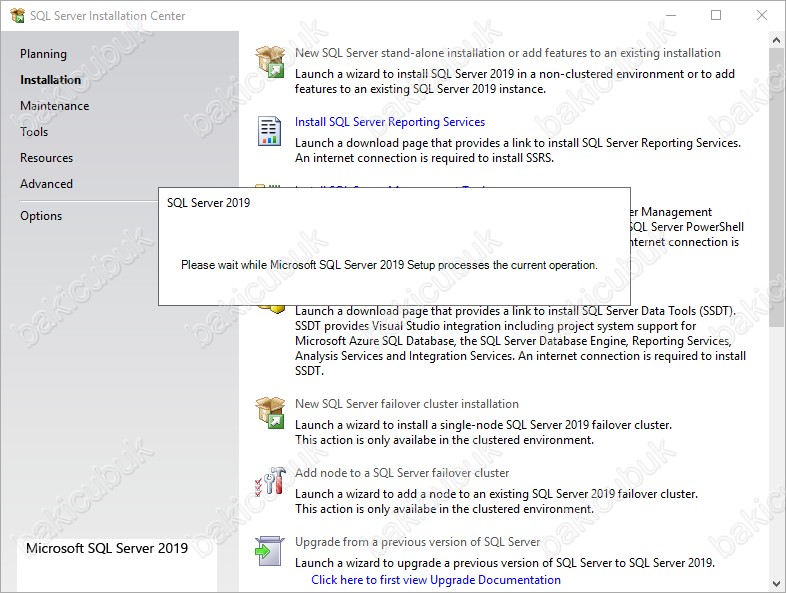Image resolution: width=786 pixels, height=593 pixels.
Task: Click the scrollbar up arrow
Action: pos(776,40)
